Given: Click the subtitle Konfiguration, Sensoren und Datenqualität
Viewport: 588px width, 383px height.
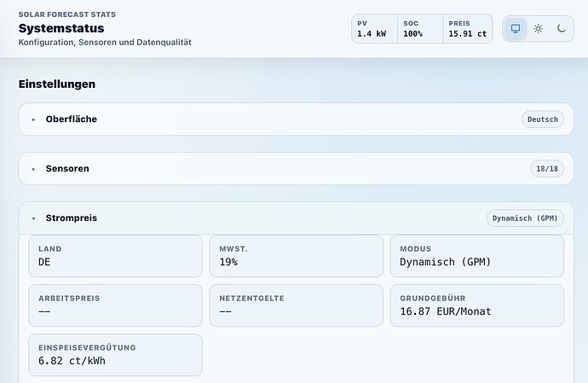Looking at the screenshot, I should click(x=105, y=42).
